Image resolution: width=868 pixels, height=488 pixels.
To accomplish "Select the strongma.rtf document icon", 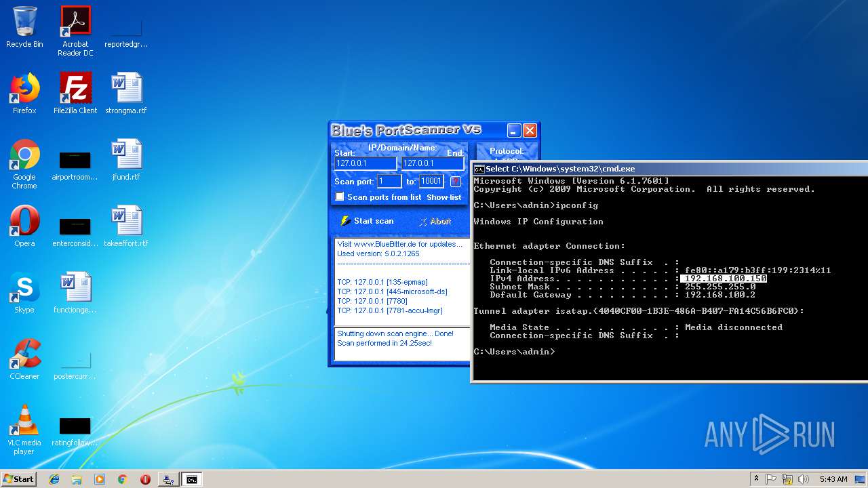I will (x=126, y=94).
